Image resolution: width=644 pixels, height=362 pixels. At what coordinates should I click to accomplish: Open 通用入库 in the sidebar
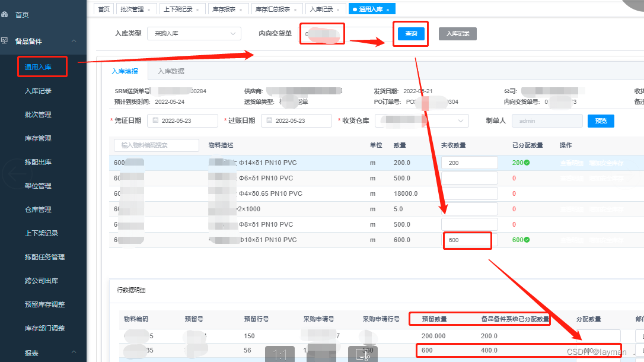coord(38,67)
